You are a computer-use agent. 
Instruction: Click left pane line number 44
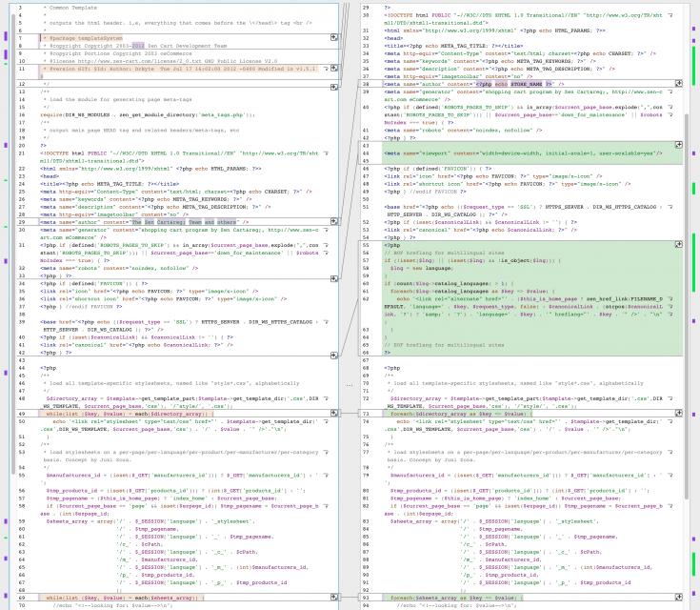pyautogui.click(x=22, y=368)
